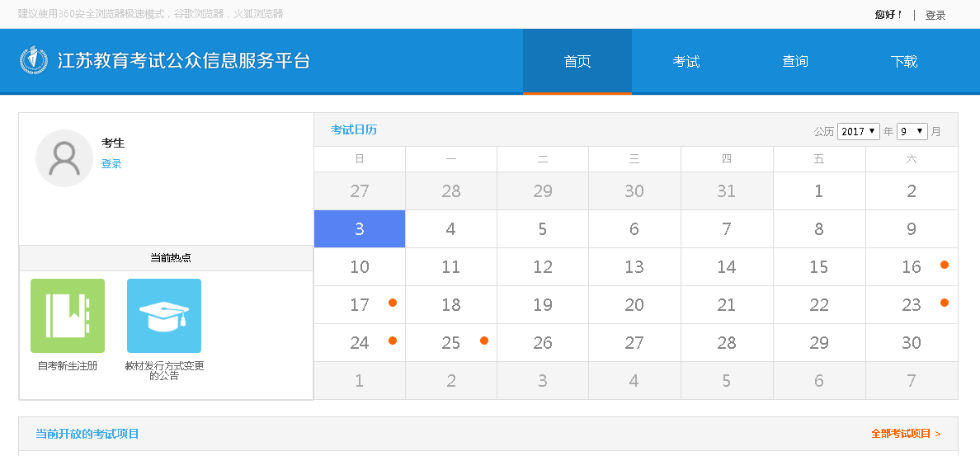Open the 教材发行方式变更 graduation cap icon
The height and width of the screenshot is (456, 980).
click(164, 316)
